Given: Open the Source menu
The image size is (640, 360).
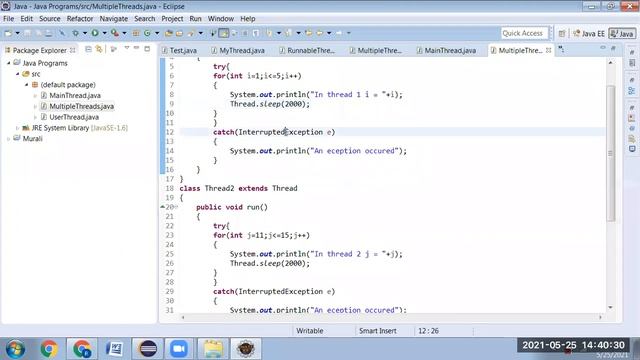Looking at the screenshot, I should (49, 19).
